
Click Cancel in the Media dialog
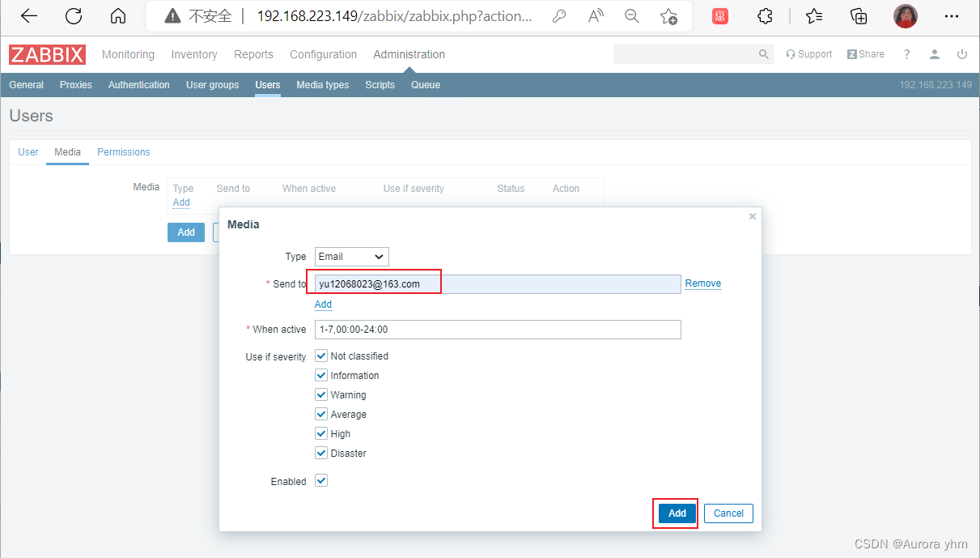pos(728,513)
